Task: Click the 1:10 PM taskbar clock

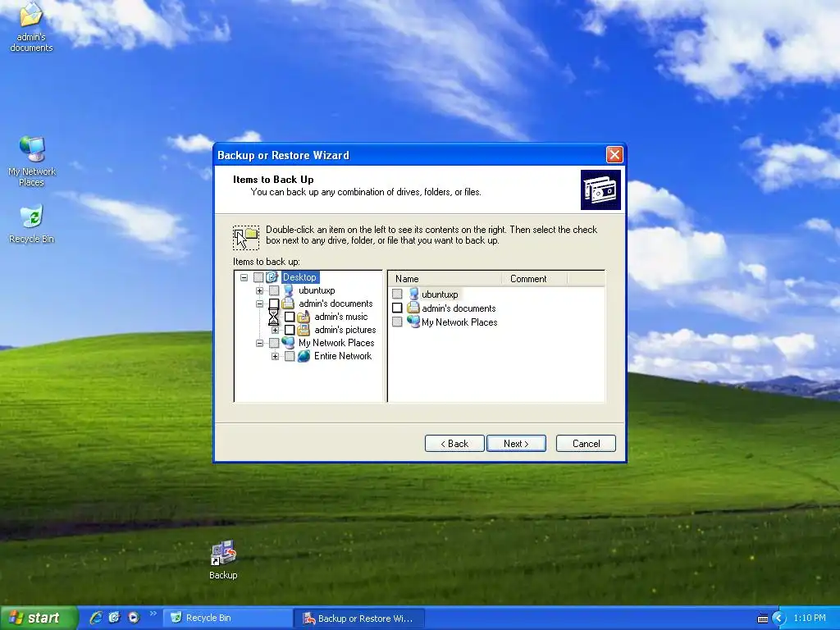Action: 810,618
